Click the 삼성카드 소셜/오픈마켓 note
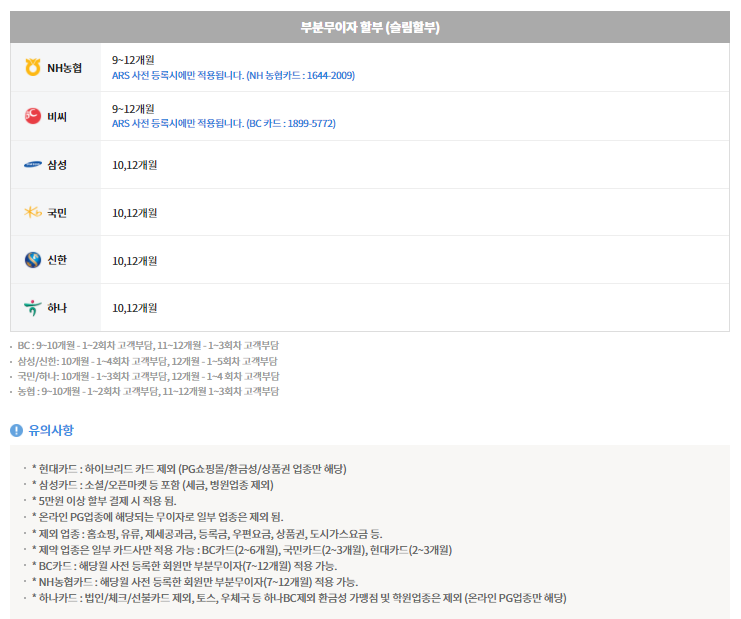The width and height of the screenshot is (741, 619). [x=153, y=485]
